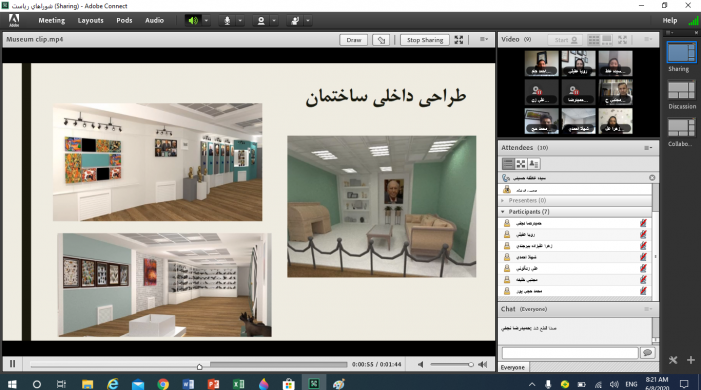Switch Video pod to filmstrip layout

click(x=607, y=40)
